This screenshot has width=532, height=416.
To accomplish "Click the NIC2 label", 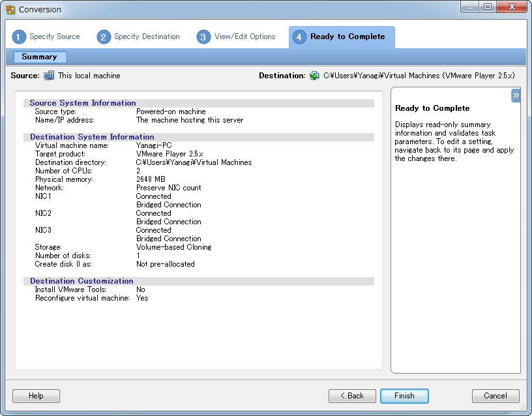I will [x=43, y=213].
